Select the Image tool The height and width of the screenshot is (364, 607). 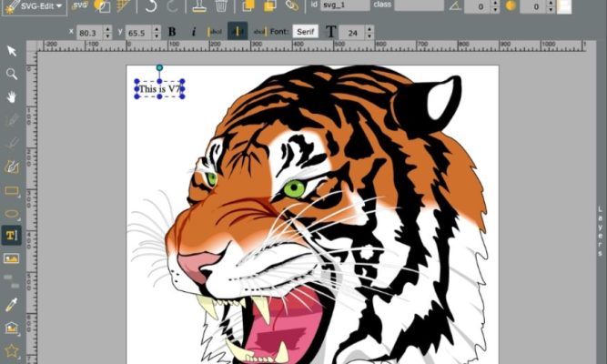coord(12,258)
